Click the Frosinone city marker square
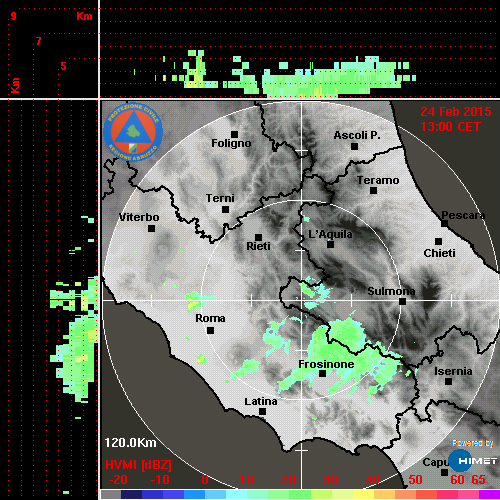500x500 pixels. [322, 374]
